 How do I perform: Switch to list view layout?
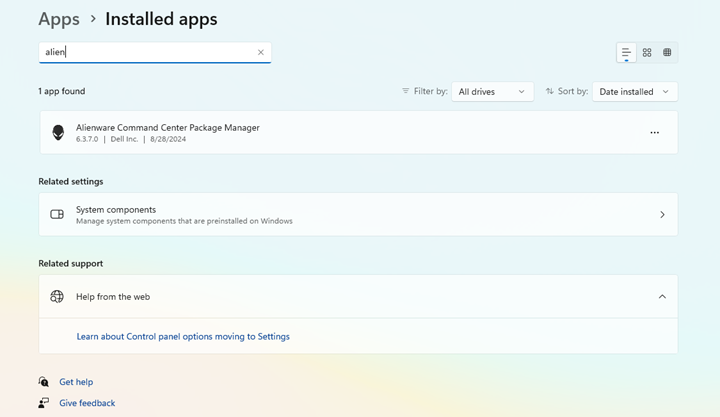626,52
